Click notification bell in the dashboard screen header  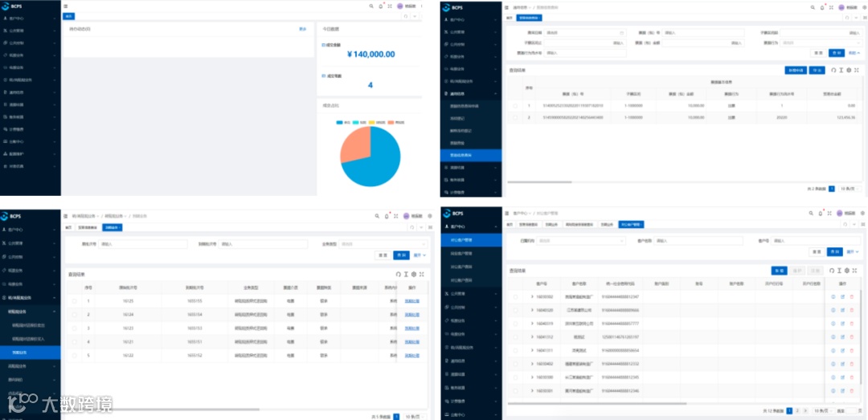[x=380, y=6]
